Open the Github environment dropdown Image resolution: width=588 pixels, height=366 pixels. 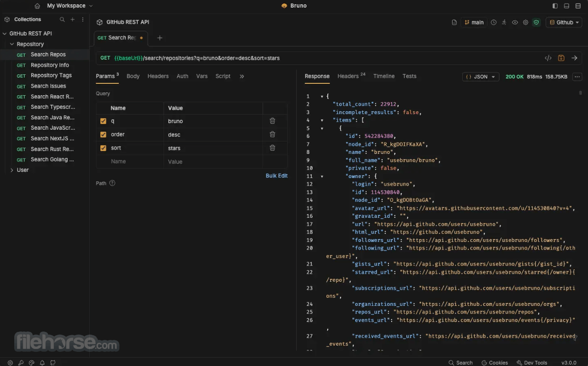pyautogui.click(x=563, y=22)
